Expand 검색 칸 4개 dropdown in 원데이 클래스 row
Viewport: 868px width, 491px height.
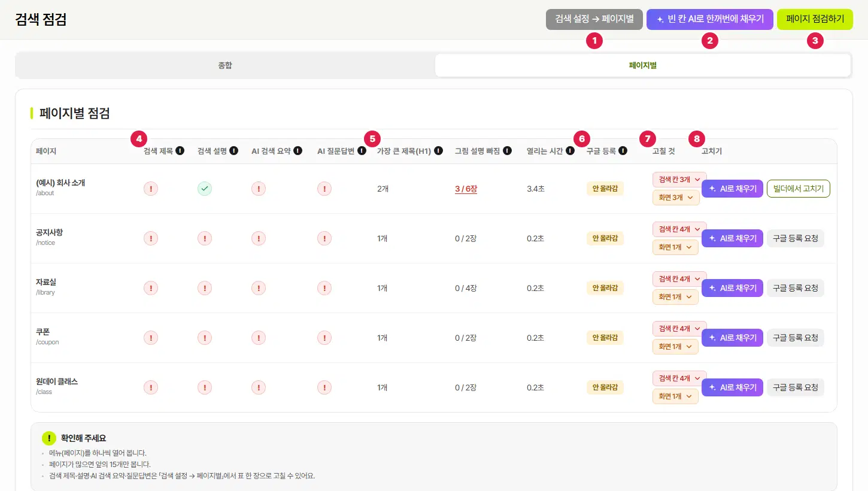[x=679, y=378]
